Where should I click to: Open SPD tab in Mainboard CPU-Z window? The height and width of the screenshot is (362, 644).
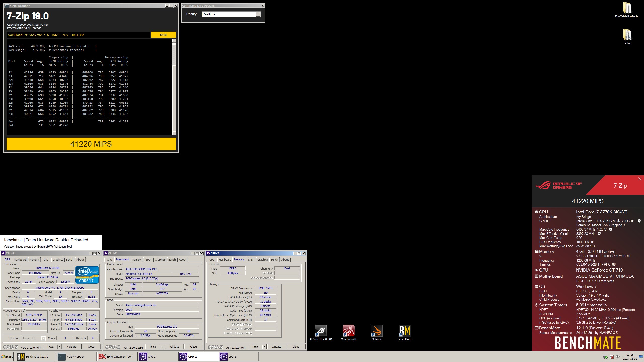(x=148, y=260)
